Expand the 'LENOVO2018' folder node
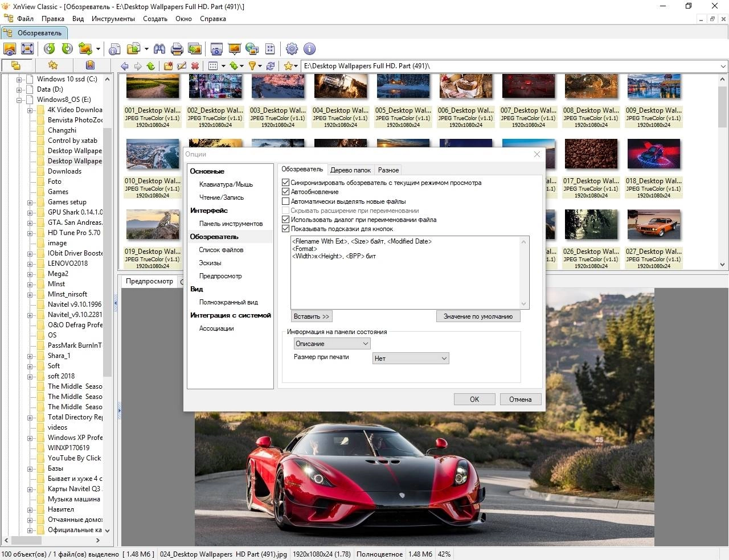Screen dimensions: 729x560 (30, 263)
